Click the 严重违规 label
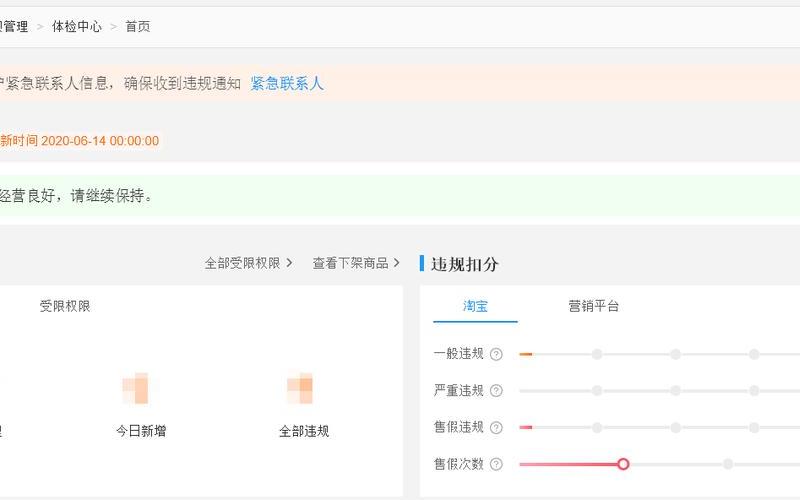800x500 pixels. (x=458, y=390)
